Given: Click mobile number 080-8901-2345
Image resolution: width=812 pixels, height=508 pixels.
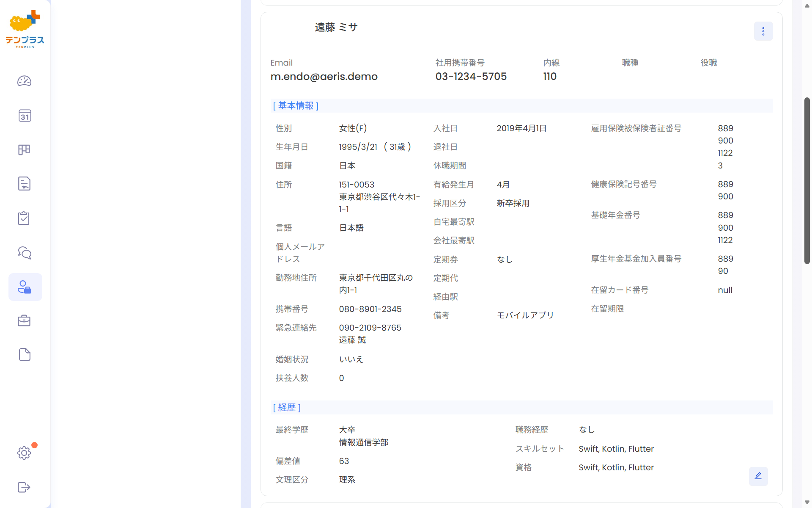Looking at the screenshot, I should 370,309.
